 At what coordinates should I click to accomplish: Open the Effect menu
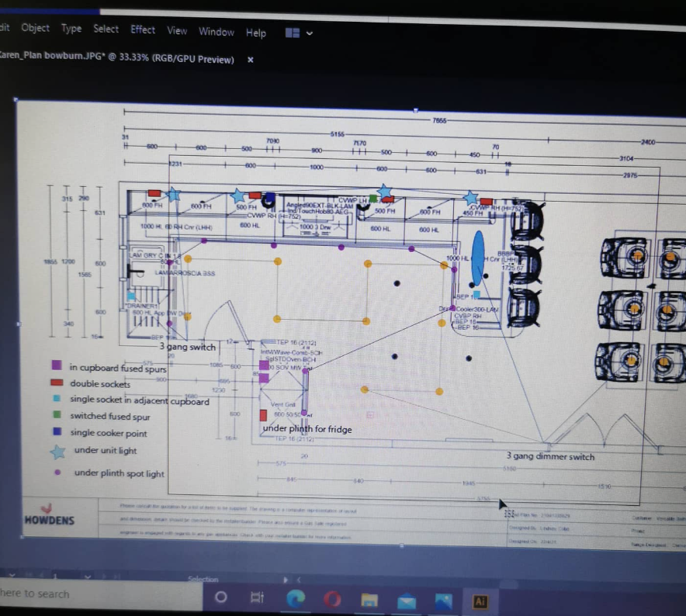pyautogui.click(x=143, y=29)
